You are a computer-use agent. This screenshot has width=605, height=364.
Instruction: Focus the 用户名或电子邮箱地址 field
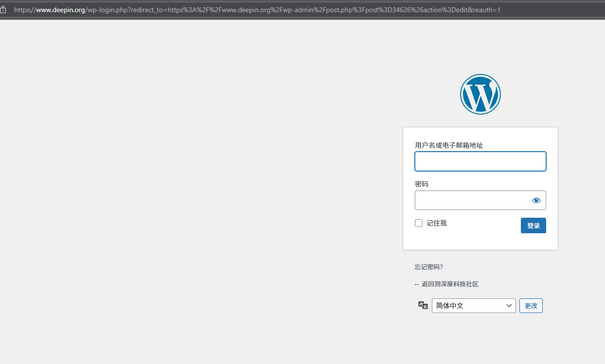(x=480, y=161)
